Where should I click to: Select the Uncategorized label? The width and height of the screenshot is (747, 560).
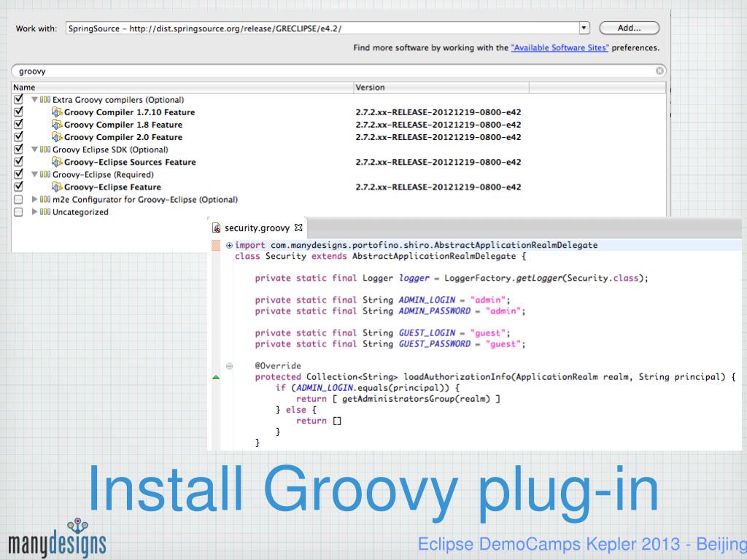(80, 212)
